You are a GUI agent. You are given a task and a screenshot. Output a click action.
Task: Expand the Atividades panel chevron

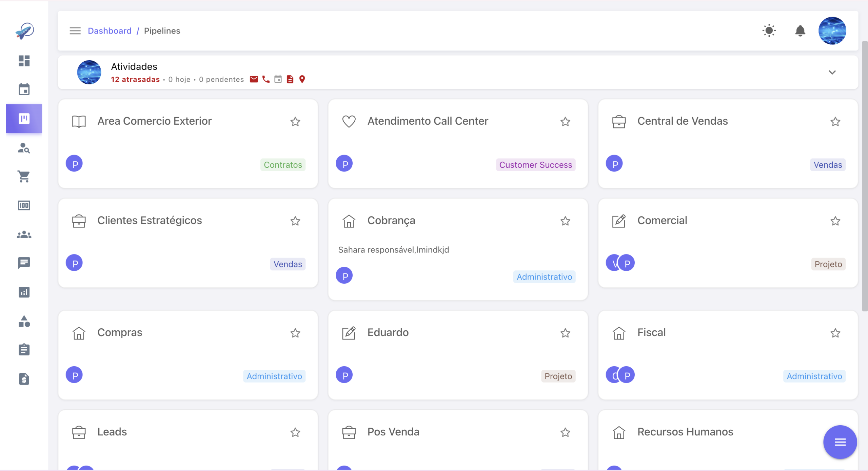(x=832, y=73)
